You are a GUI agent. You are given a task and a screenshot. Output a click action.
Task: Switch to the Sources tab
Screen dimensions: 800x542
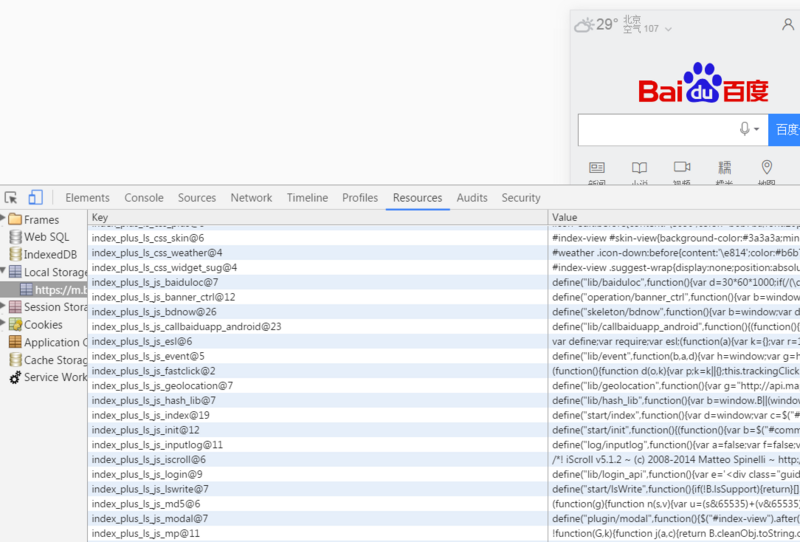(197, 198)
